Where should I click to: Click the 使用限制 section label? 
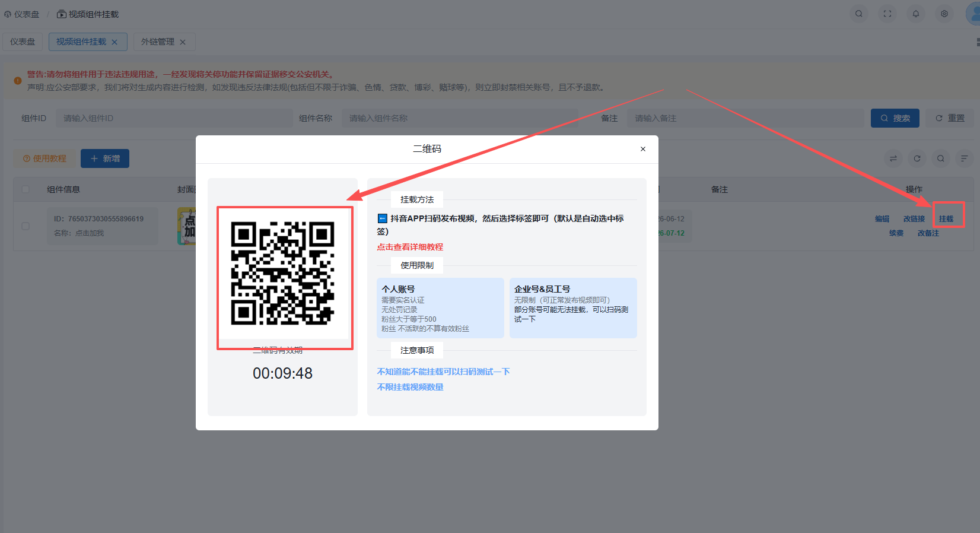pos(417,265)
